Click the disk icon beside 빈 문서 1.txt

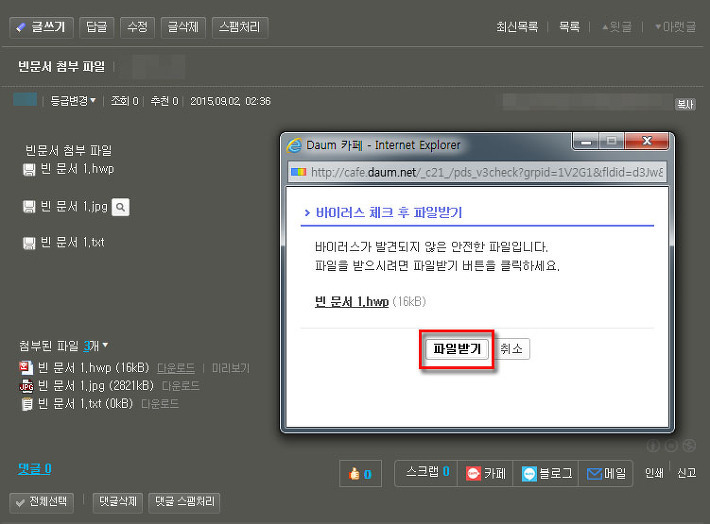(29, 243)
